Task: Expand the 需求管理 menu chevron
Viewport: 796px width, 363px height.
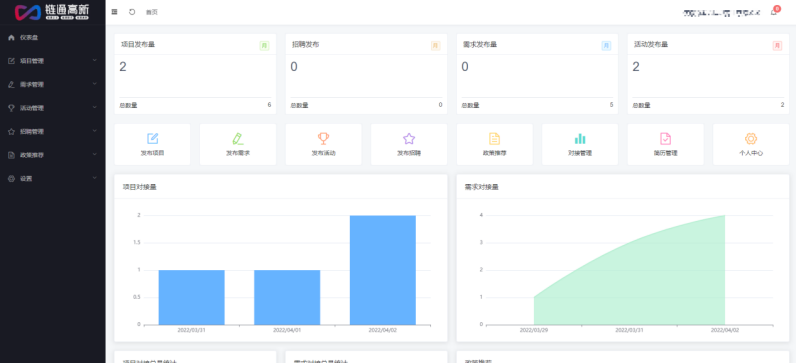Action: pyautogui.click(x=95, y=84)
